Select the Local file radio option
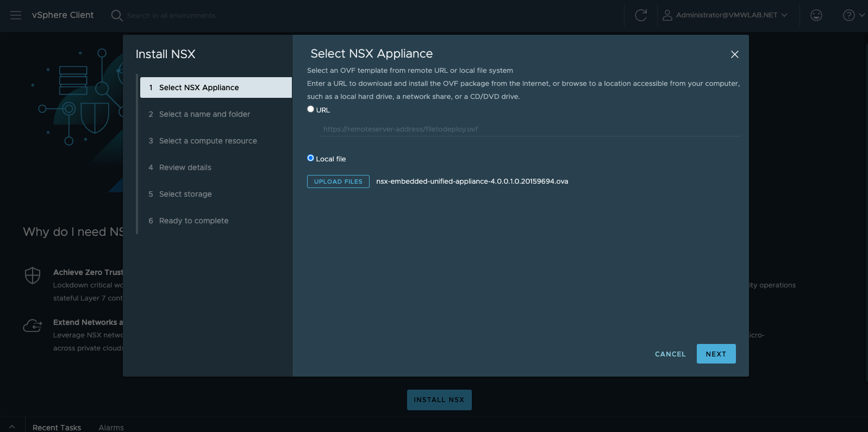This screenshot has width=868, height=432. click(x=310, y=158)
